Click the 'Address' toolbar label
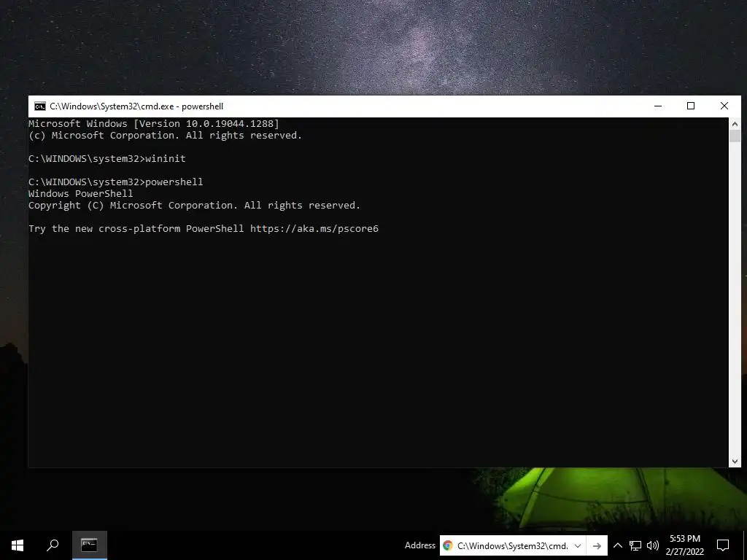This screenshot has width=747, height=560. pyautogui.click(x=419, y=545)
